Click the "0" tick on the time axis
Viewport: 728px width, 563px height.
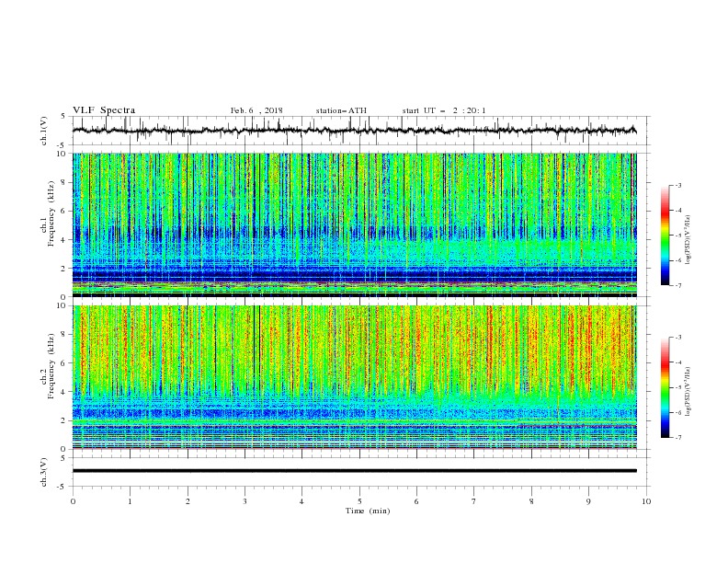point(73,501)
